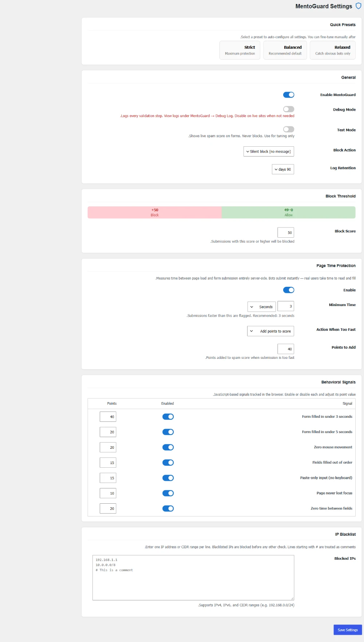This screenshot has height=642, width=364.
Task: Toggle the Page Time Protection Enable switch
Action: (x=289, y=290)
